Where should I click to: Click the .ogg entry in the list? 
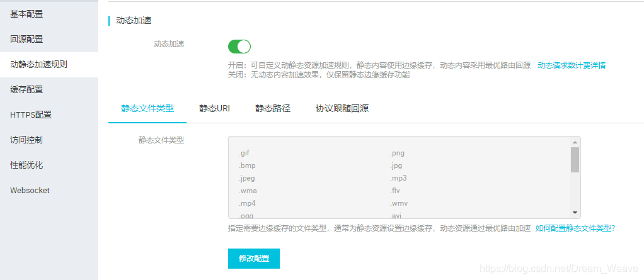[246, 215]
